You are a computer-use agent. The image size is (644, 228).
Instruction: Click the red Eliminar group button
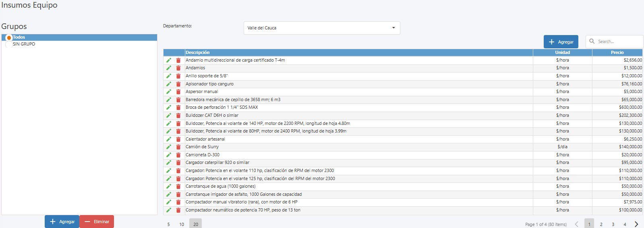(x=97, y=222)
